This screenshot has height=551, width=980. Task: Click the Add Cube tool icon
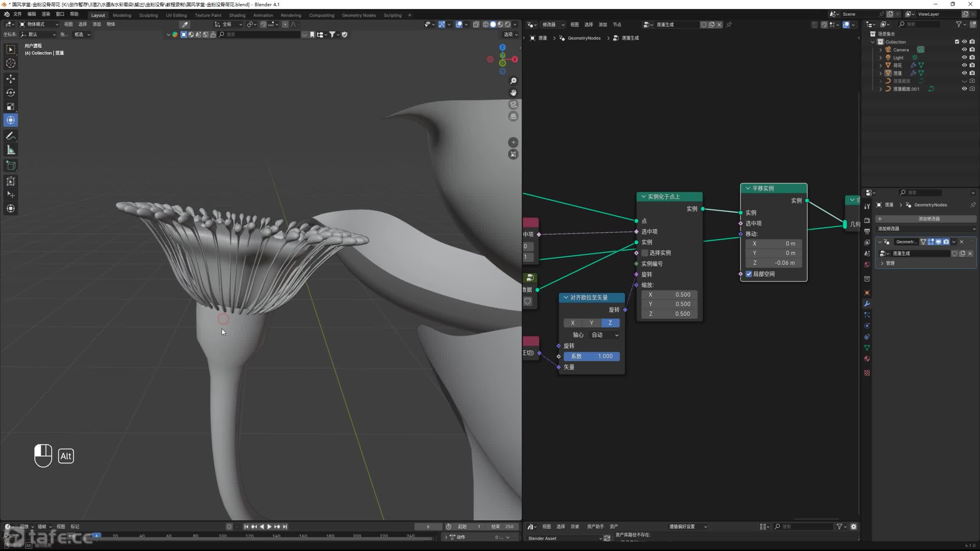coord(11,166)
